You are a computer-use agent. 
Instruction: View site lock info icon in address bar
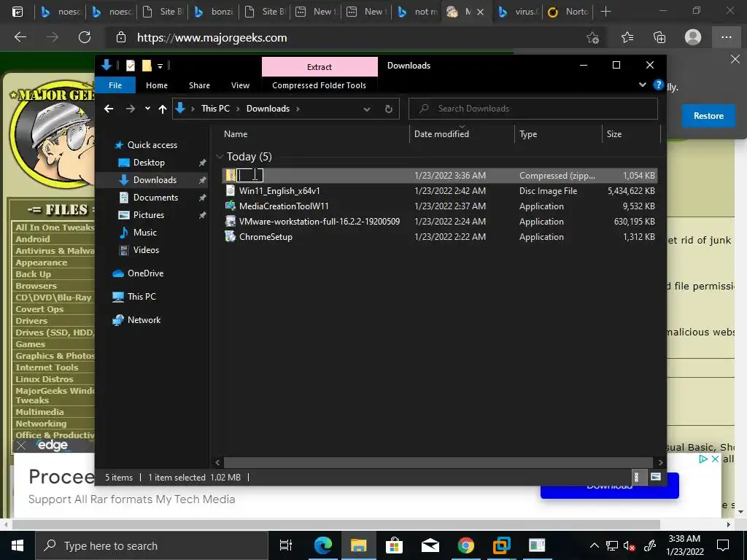pyautogui.click(x=121, y=37)
